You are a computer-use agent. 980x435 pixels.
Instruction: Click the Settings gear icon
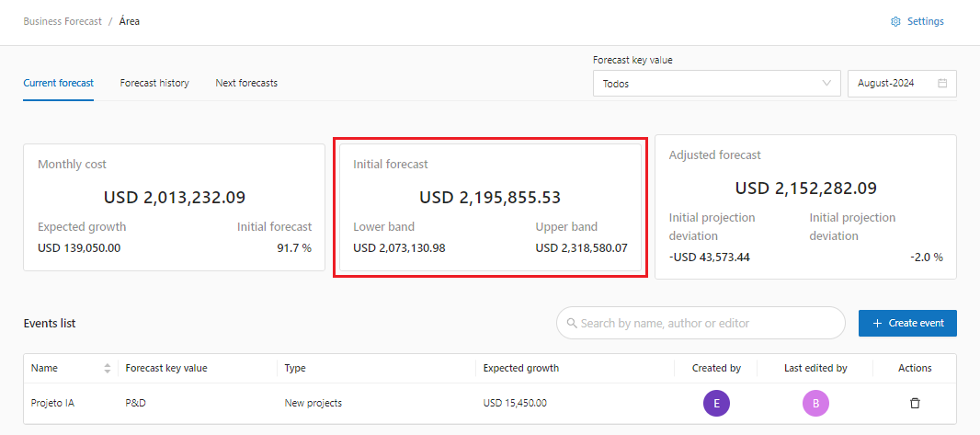tap(895, 22)
